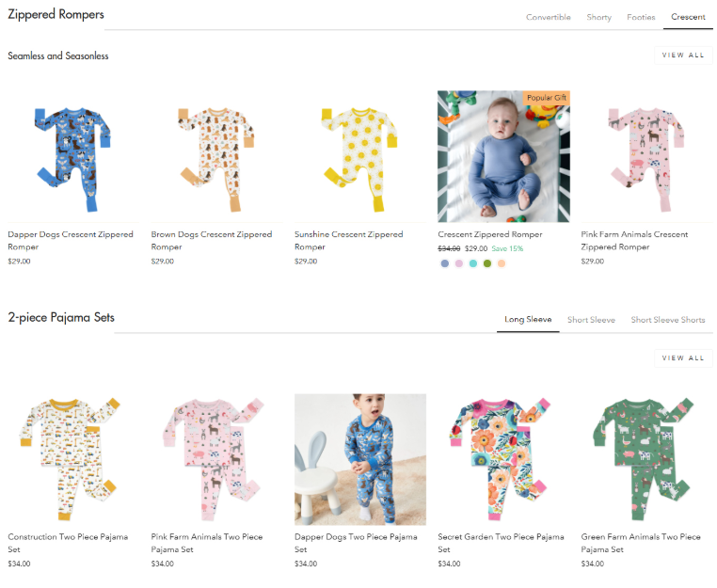
Task: Open the Shorty tab
Action: (598, 17)
